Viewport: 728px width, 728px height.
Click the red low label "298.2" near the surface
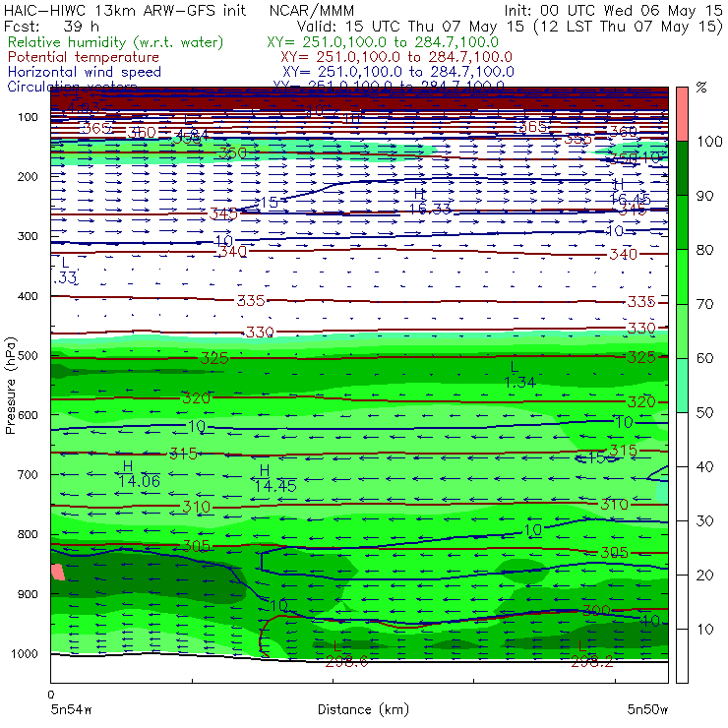point(592,662)
